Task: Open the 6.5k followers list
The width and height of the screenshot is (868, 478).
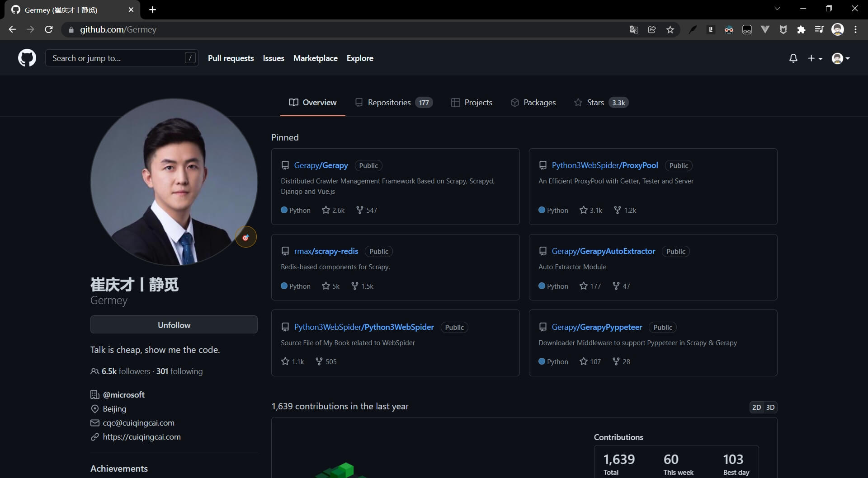Action: point(120,371)
